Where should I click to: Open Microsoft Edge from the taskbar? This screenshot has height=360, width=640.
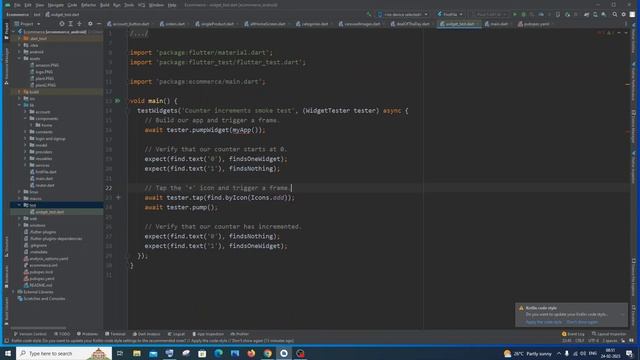[x=218, y=353]
